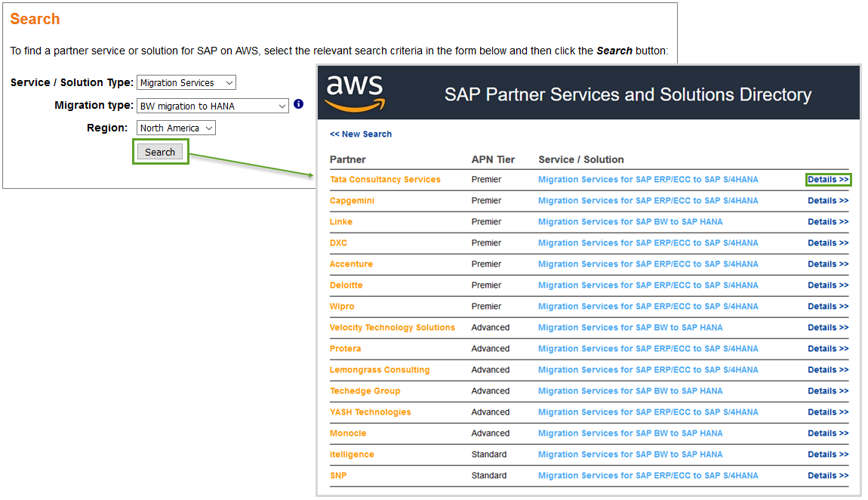View Details for Tata Consultancy Services
The width and height of the screenshot is (868, 500).
coord(828,180)
